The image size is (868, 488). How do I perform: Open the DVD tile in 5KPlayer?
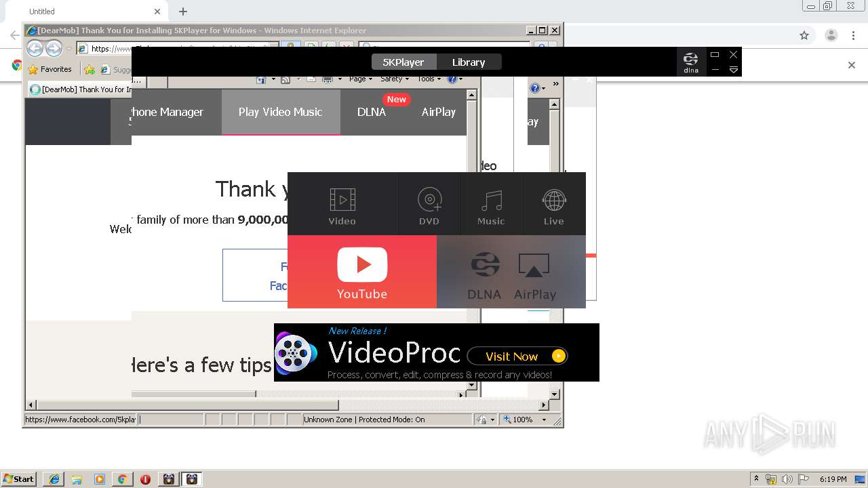click(429, 204)
